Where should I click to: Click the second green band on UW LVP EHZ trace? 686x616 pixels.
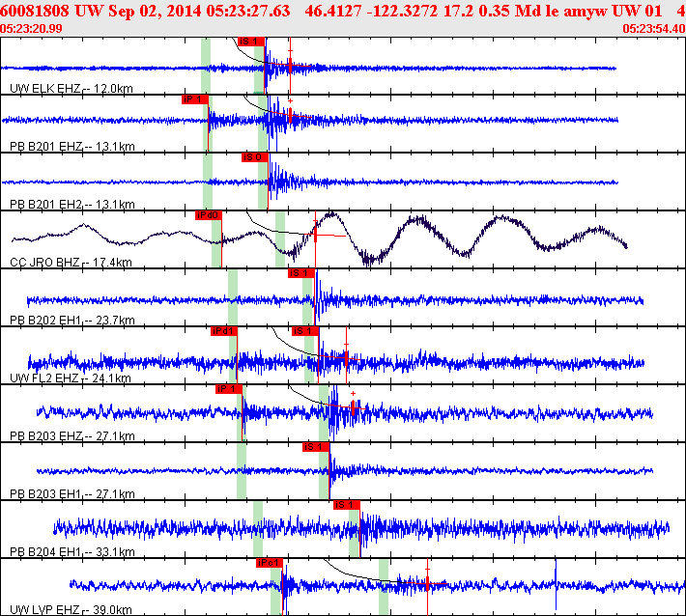click(384, 587)
